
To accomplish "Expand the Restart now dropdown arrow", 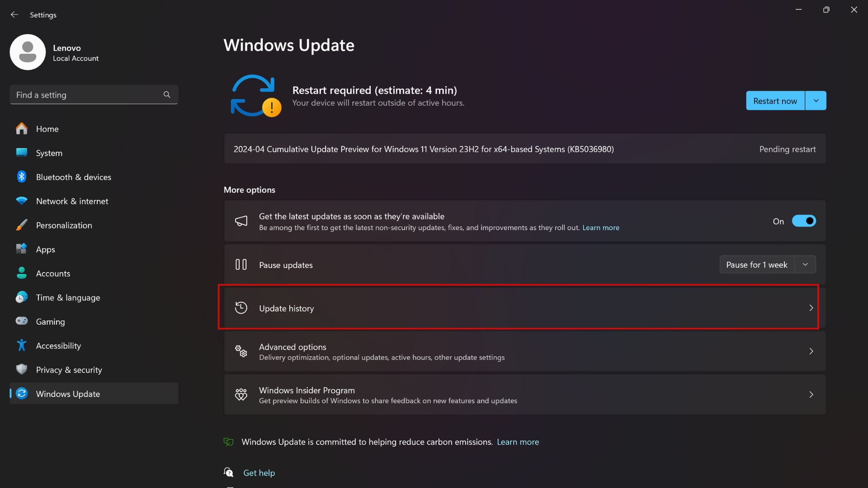I will pyautogui.click(x=816, y=101).
